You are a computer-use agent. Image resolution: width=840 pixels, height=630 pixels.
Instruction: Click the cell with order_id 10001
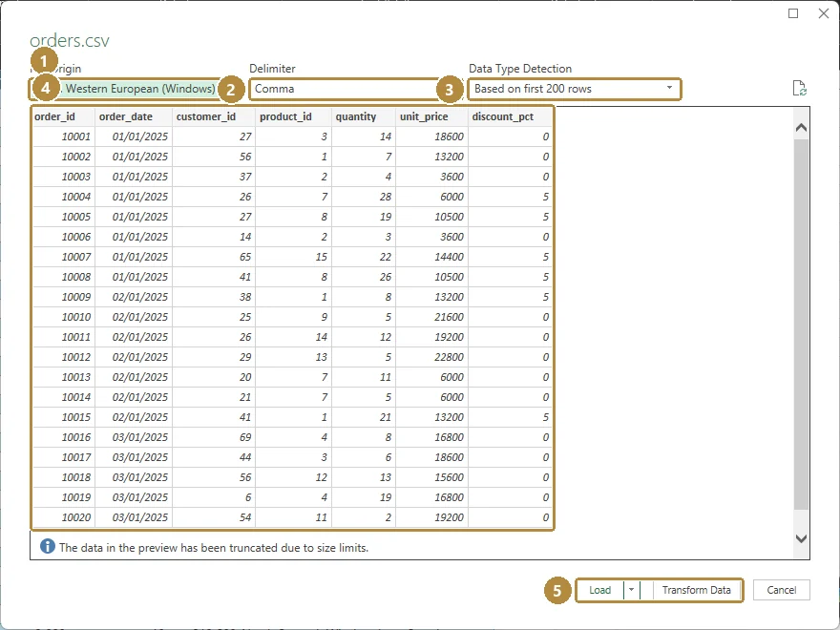(x=64, y=136)
